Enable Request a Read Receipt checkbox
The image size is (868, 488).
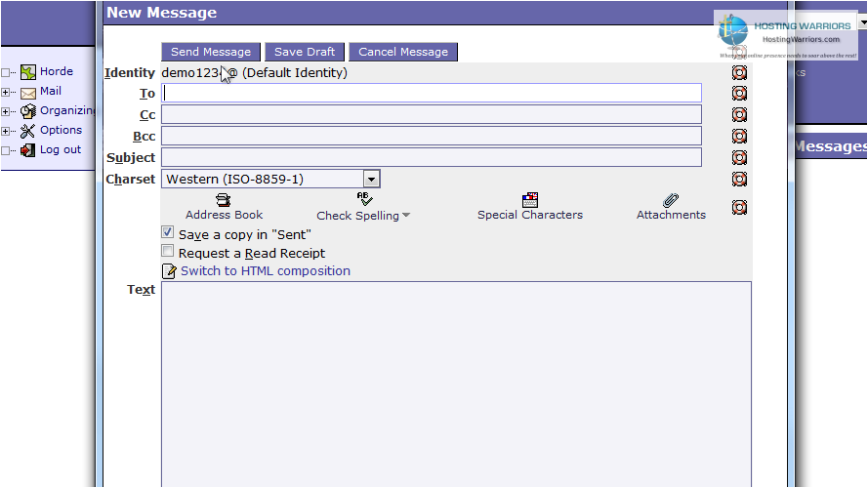click(x=168, y=251)
